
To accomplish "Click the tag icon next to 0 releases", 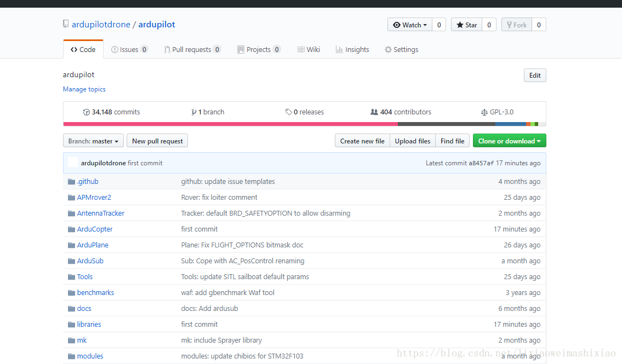I will (288, 112).
